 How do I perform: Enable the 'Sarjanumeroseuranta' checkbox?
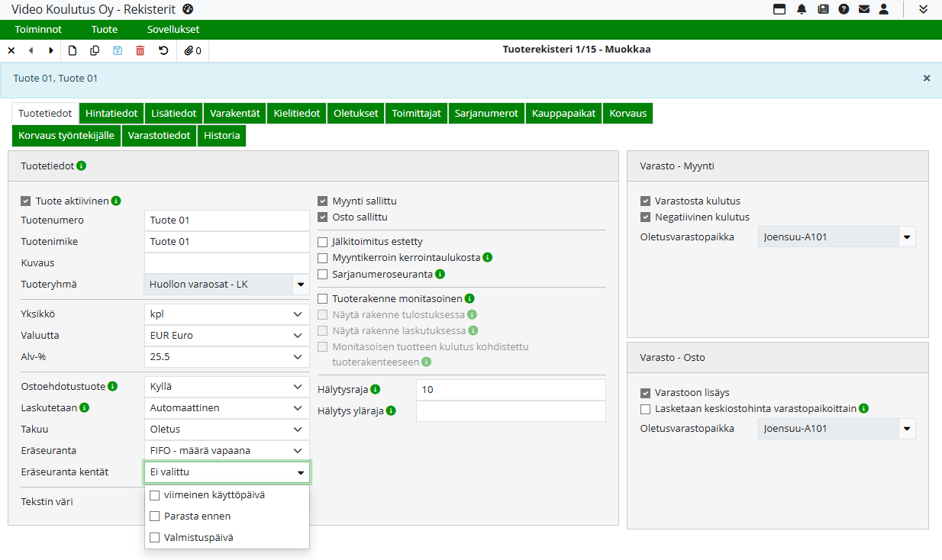point(323,274)
